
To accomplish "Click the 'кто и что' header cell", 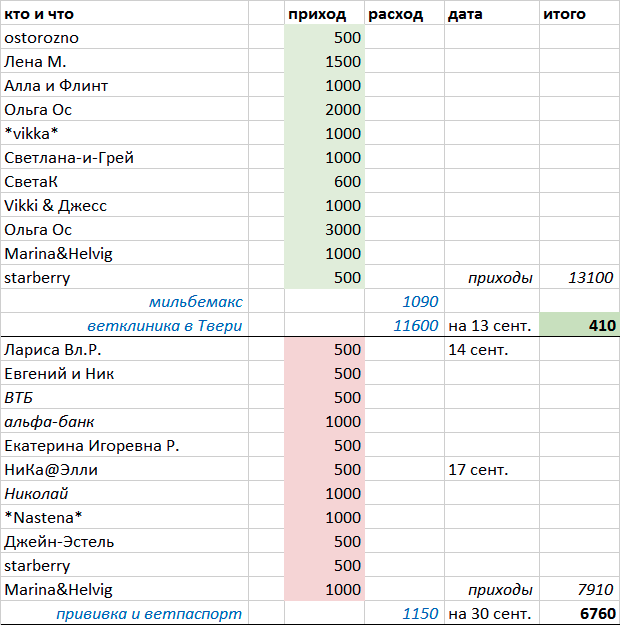I will (x=39, y=14).
